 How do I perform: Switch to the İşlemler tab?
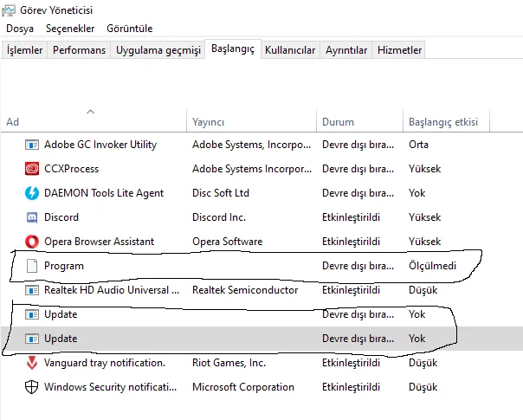tap(24, 50)
